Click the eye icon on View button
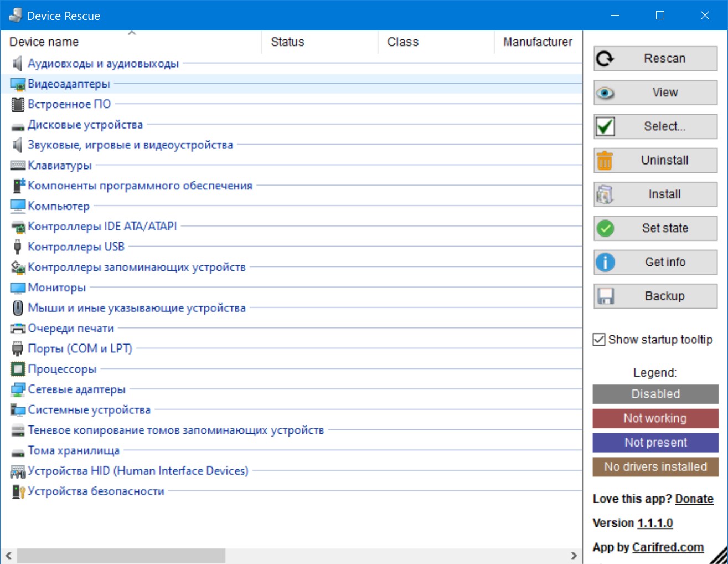This screenshot has width=728, height=564. (605, 93)
